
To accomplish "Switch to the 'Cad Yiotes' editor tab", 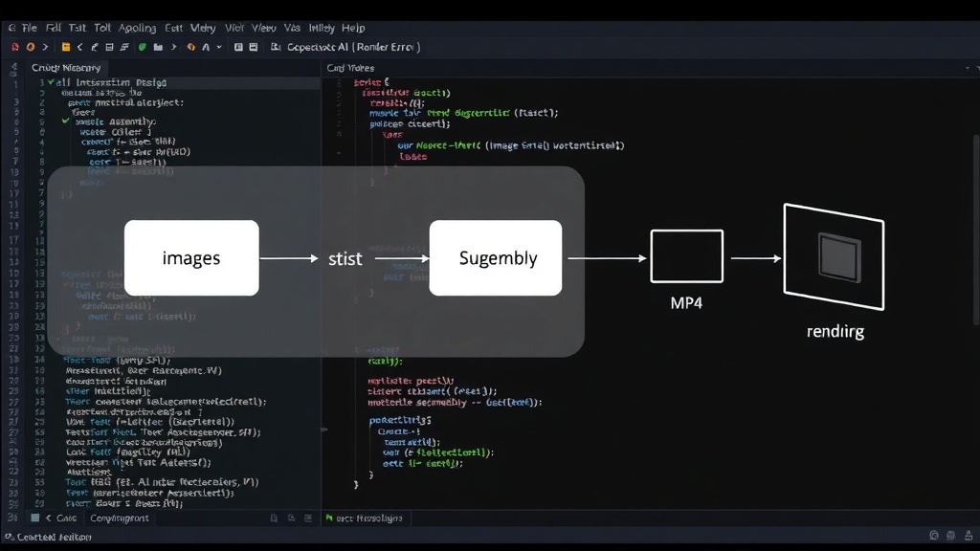I will pos(350,68).
